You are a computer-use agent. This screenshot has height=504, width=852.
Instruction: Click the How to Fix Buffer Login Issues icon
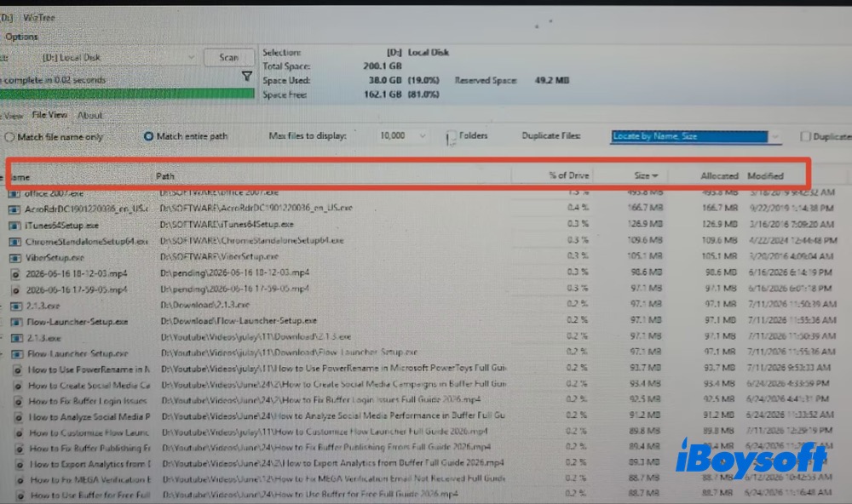19,402
